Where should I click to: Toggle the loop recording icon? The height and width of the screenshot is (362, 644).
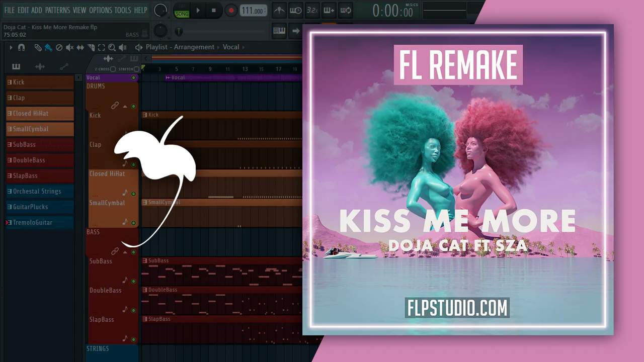click(x=346, y=10)
